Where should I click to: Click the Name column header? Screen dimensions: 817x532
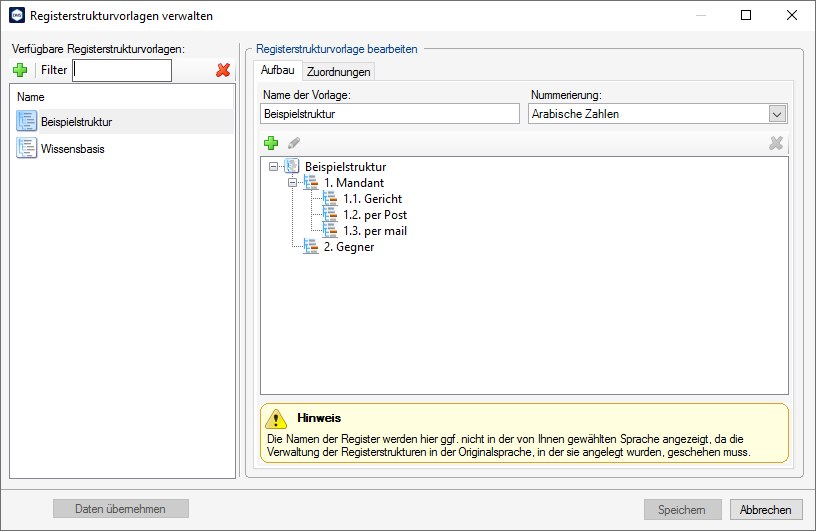coord(122,97)
